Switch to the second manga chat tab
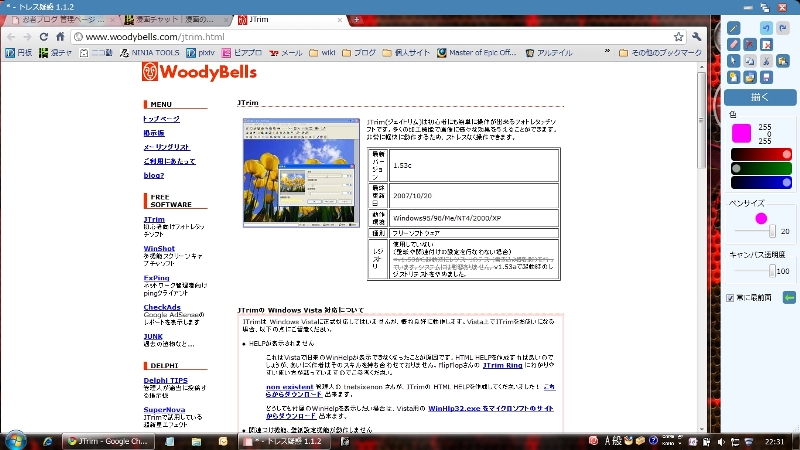 (x=177, y=20)
